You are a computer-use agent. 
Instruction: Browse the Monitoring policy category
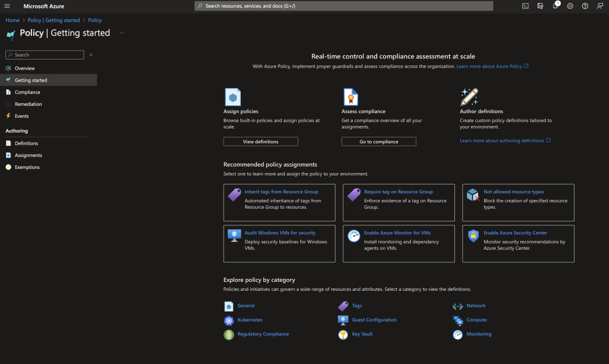[x=479, y=334]
